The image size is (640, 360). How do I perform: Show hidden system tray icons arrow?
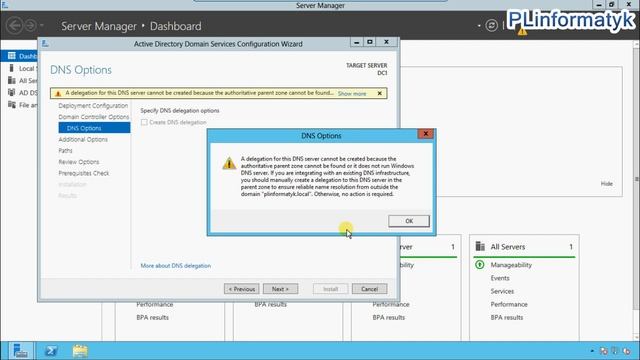pyautogui.click(x=592, y=351)
